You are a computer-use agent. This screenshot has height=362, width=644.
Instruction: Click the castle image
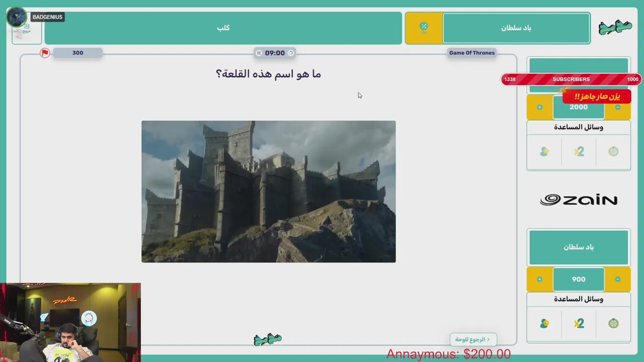(269, 192)
